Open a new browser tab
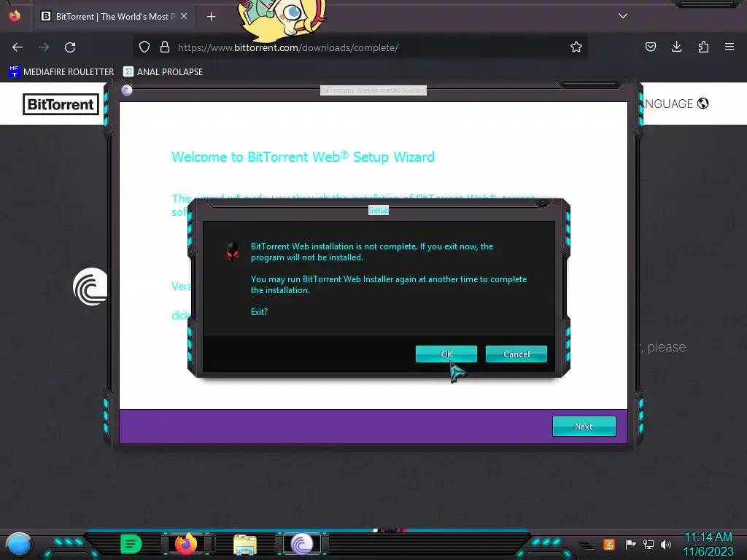 (x=211, y=17)
